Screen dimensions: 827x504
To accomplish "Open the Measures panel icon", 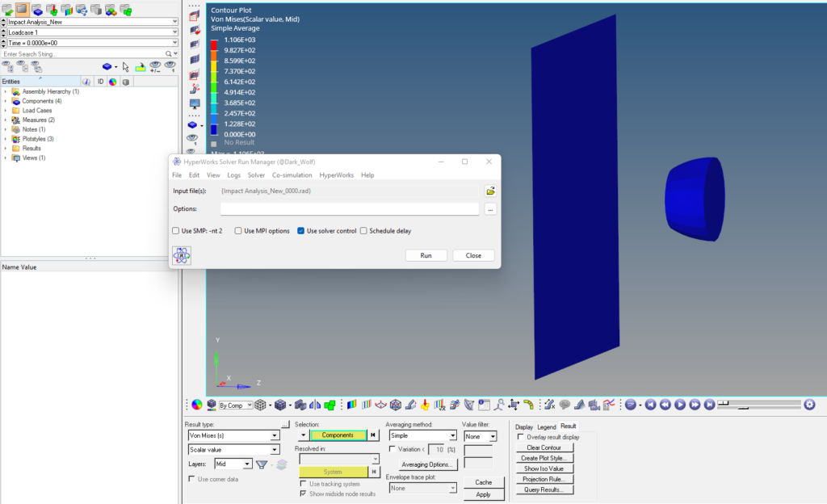I will click(549, 405).
